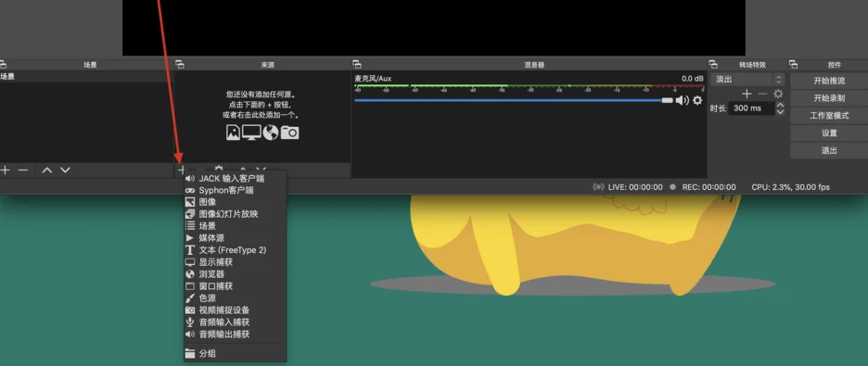Click the 麦克风/Aux channel label
The image size is (868, 366).
click(x=373, y=79)
